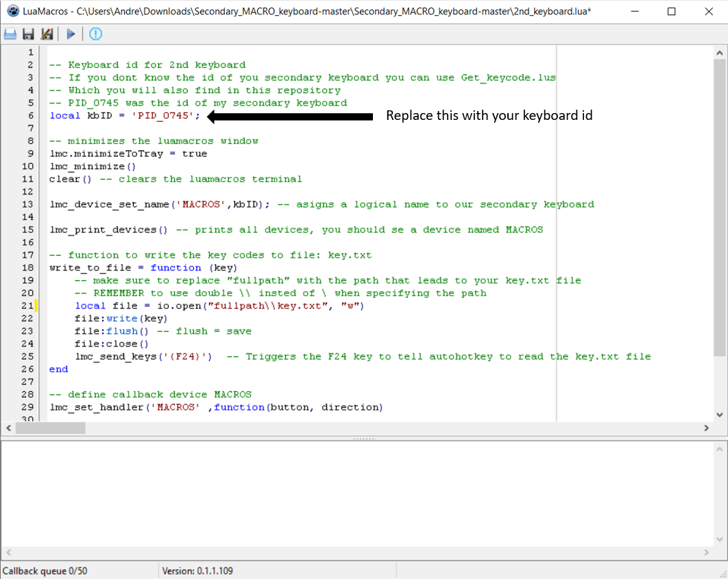Click the '-- define callback device MACROS' comment
Screen dimensions: 728x579
click(150, 395)
